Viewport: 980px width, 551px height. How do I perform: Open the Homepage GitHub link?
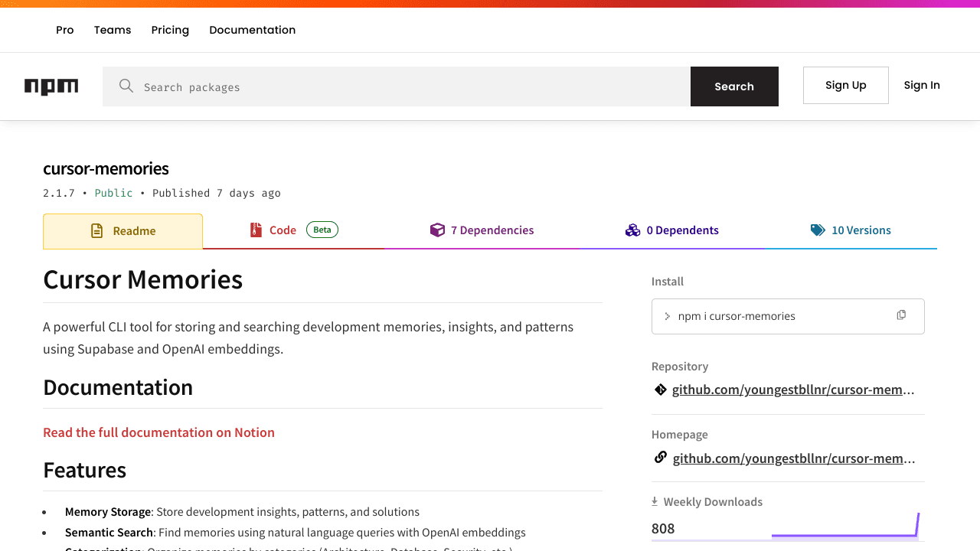794,458
